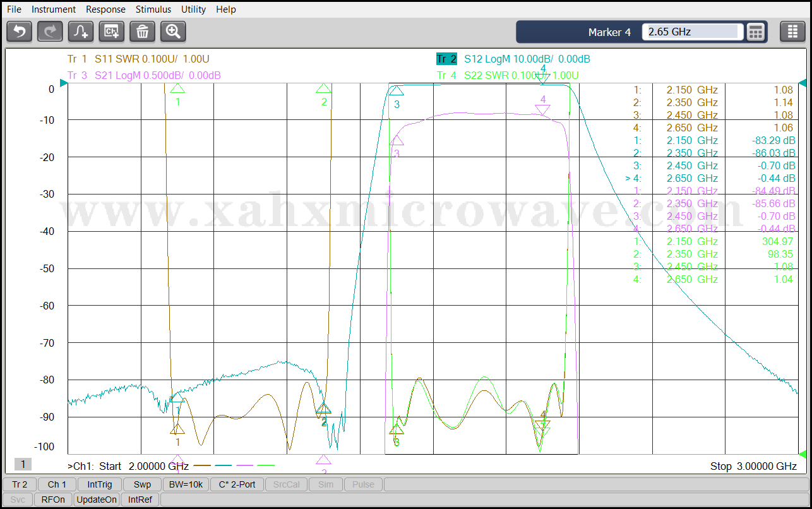Viewport: 812px width, 509px height.
Task: Click marker readout value 304.97
Action: 777,241
